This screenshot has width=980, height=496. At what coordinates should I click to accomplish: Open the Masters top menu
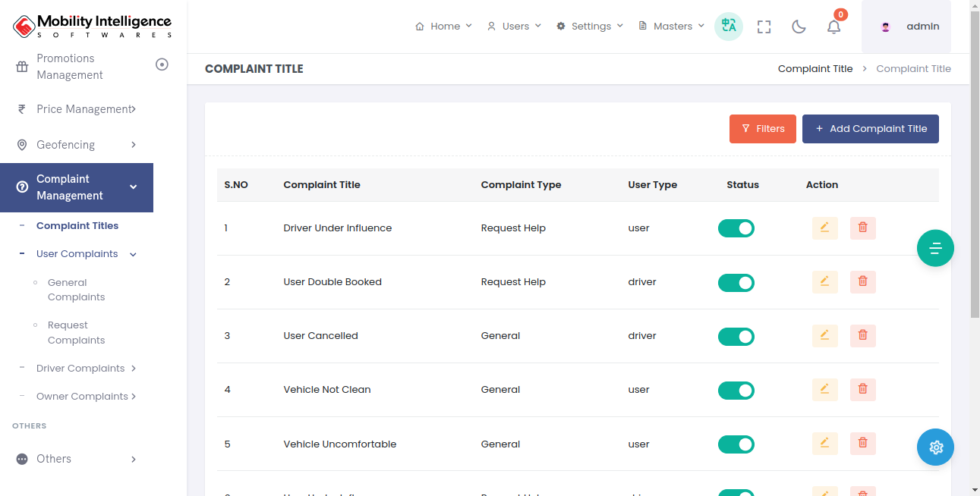click(672, 27)
